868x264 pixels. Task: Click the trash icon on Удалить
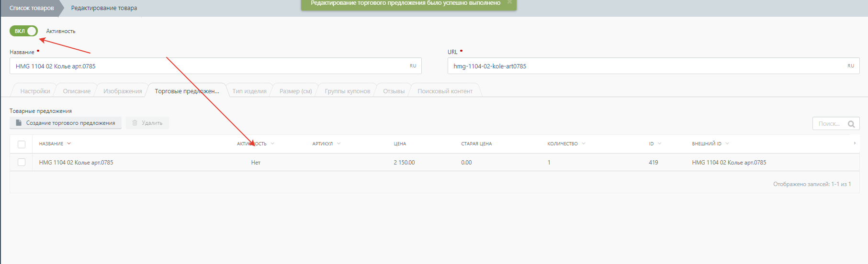(135, 123)
